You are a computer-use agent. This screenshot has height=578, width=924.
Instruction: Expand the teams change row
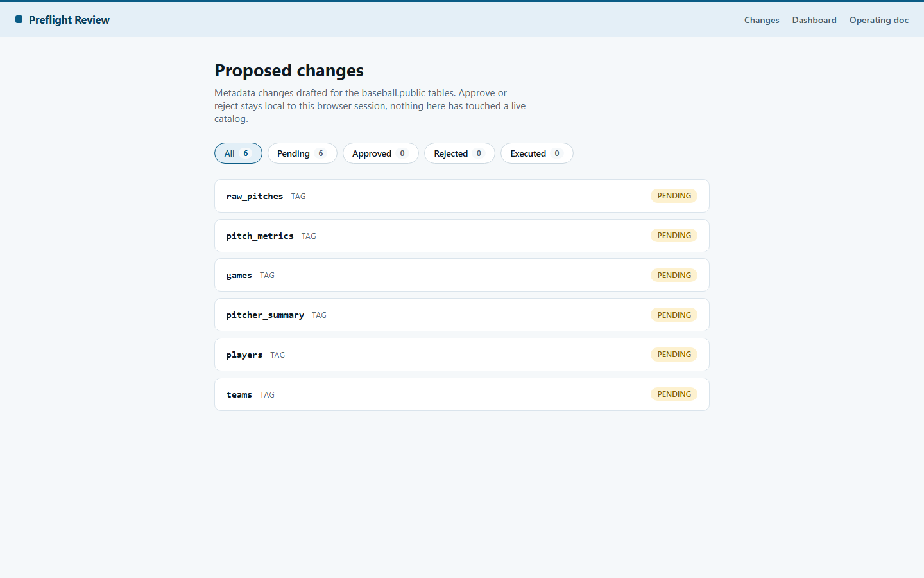462,394
